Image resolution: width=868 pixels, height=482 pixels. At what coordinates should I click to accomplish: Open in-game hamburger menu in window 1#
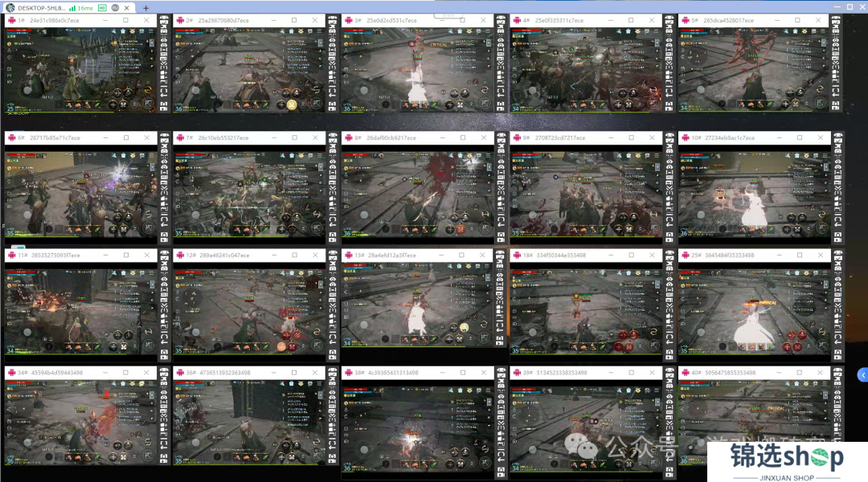(x=152, y=31)
